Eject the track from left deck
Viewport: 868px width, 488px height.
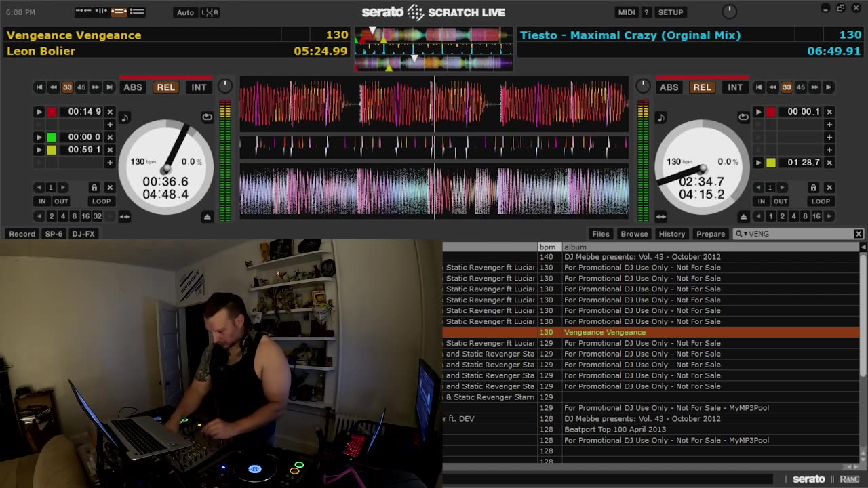click(208, 216)
